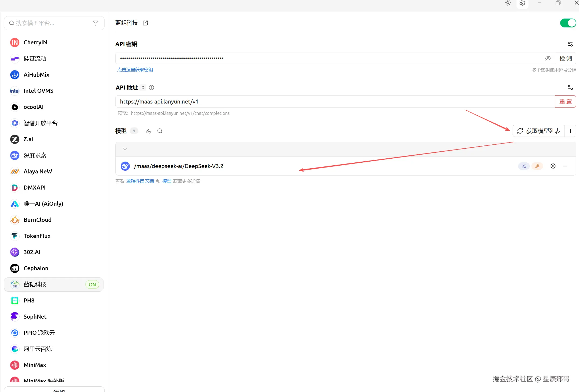Screen dimensions: 579x392
Task: Click the reasoning tag on DeepSeek-V3.2
Action: tap(524, 166)
